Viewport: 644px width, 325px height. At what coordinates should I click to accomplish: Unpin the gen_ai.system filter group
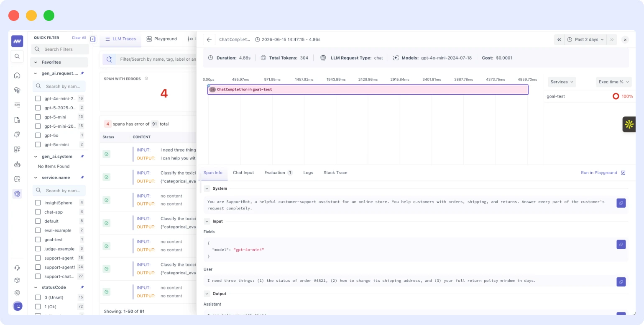(82, 156)
